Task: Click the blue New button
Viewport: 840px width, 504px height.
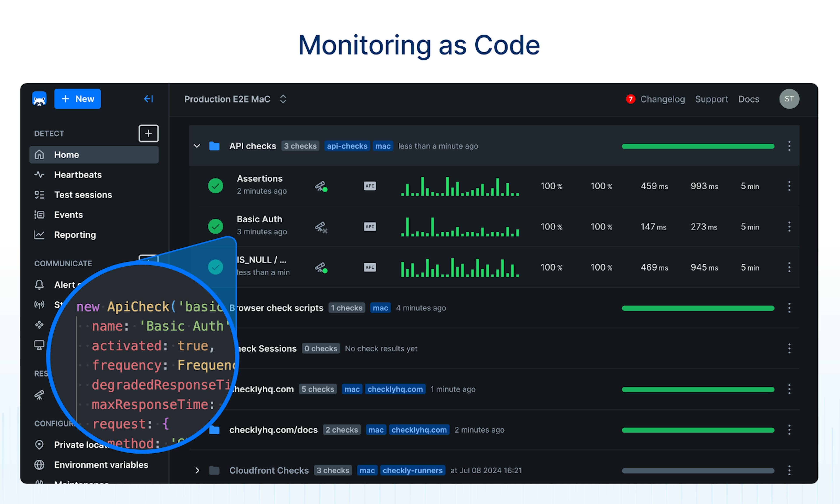Action: (x=77, y=99)
